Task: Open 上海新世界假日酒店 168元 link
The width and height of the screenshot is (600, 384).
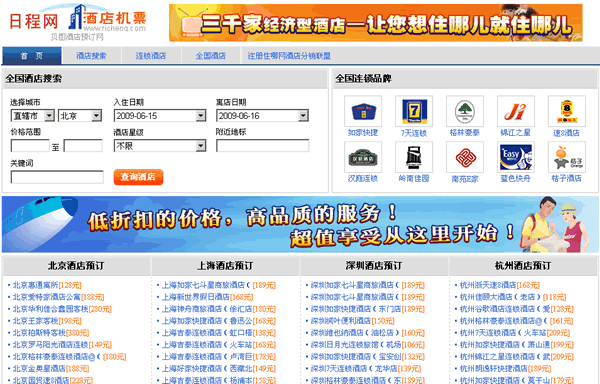Action: [207, 297]
